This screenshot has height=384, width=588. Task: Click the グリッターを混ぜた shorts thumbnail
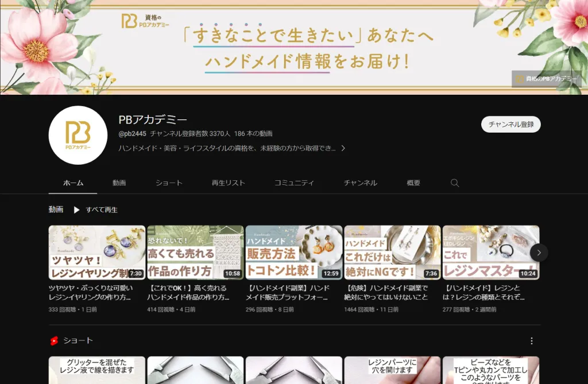pyautogui.click(x=96, y=370)
